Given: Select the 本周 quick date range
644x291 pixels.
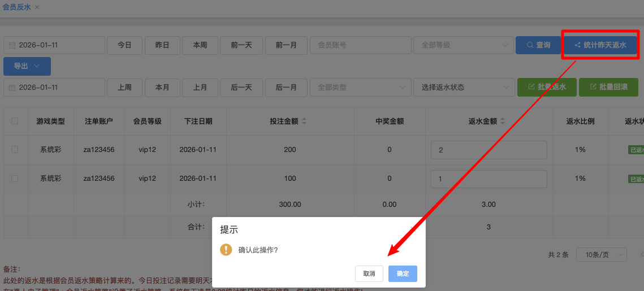Looking at the screenshot, I should tap(200, 45).
